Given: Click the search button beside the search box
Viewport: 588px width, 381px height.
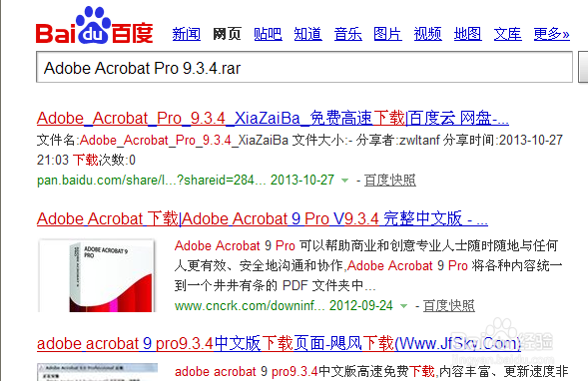Looking at the screenshot, I should pos(583,68).
